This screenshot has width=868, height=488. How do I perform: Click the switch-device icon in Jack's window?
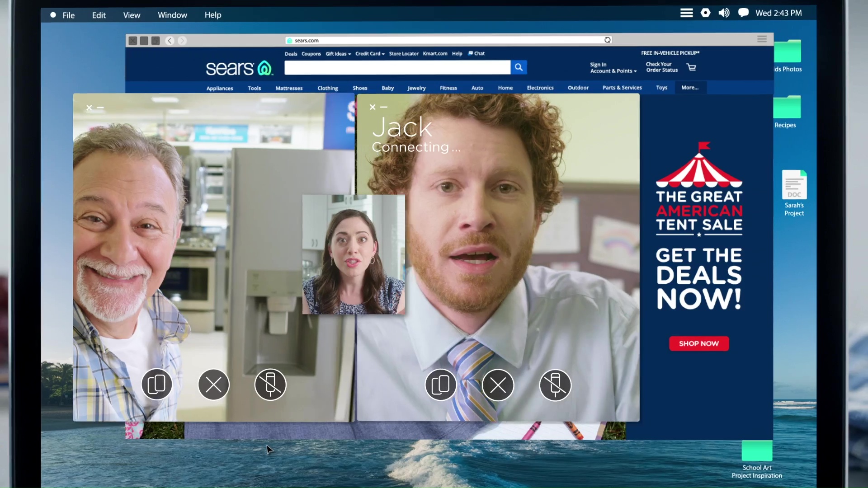pos(440,385)
